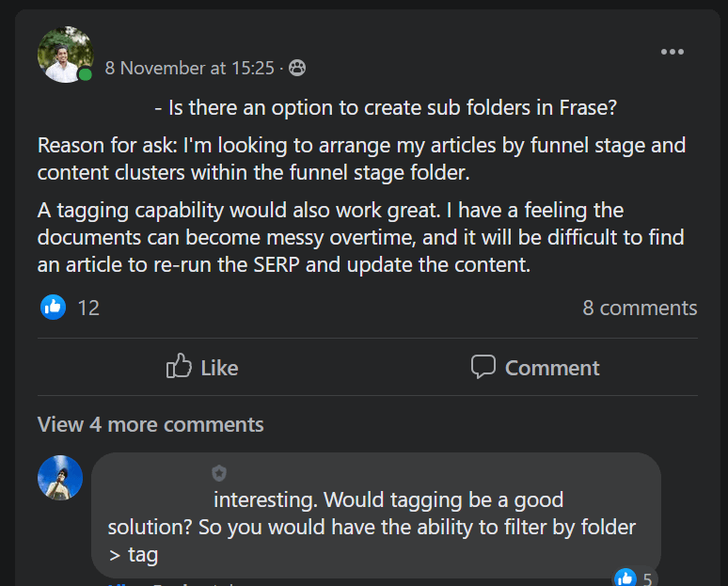Viewport: 728px width, 586px height.
Task: Expand View 4 more comments
Action: [x=150, y=424]
